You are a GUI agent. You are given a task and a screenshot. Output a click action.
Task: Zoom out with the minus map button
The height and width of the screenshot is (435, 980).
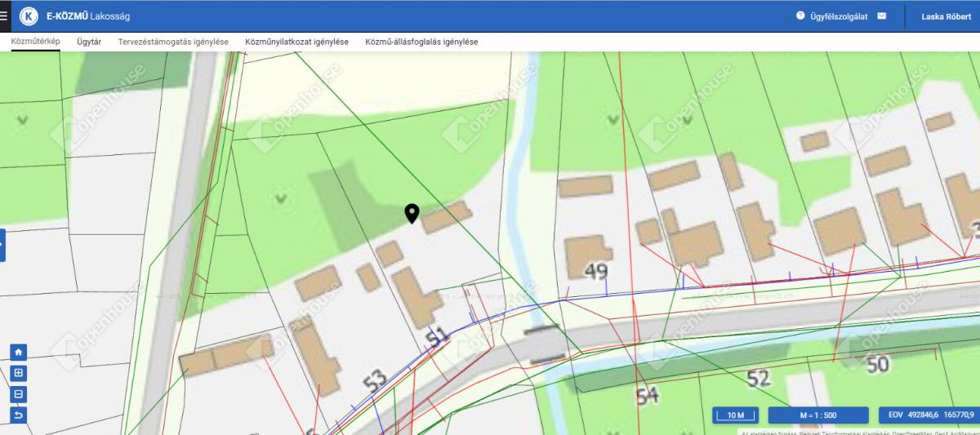tap(19, 394)
